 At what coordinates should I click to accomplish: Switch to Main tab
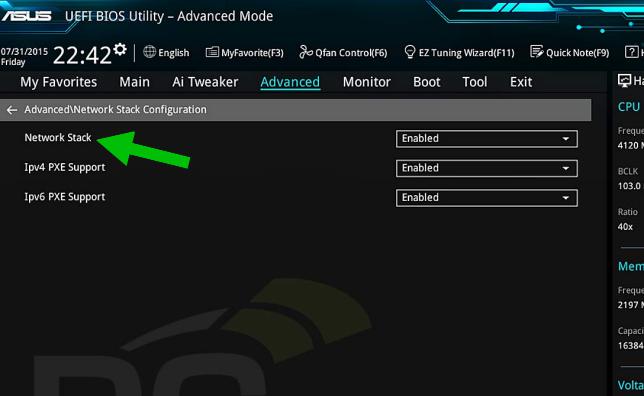pyautogui.click(x=135, y=82)
